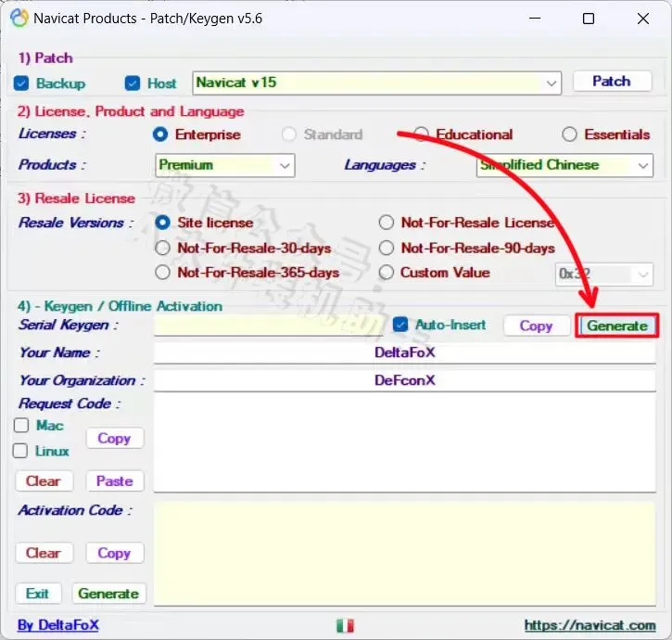Clear the Activation Code
The image size is (672, 640).
[44, 553]
